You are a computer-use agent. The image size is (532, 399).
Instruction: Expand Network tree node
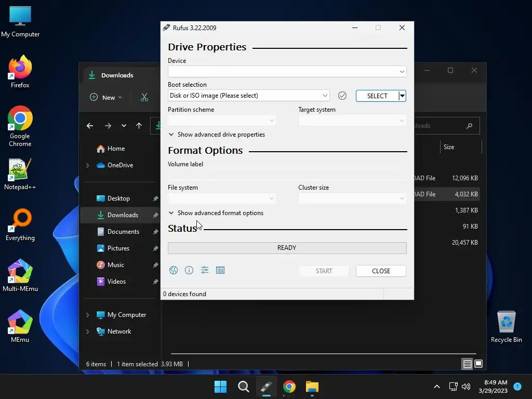click(x=87, y=331)
